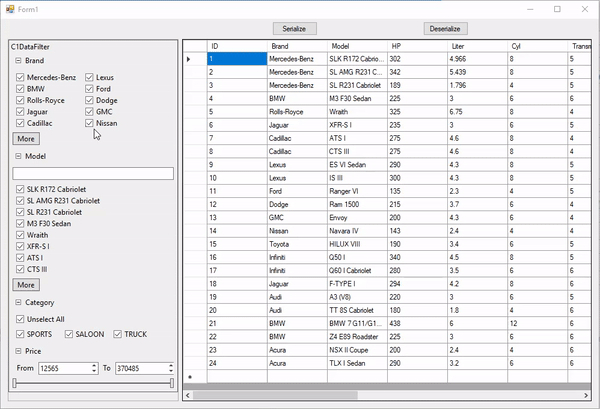This screenshot has width=600, height=409.
Task: Toggle the Unselect All checkbox
Action: point(19,318)
